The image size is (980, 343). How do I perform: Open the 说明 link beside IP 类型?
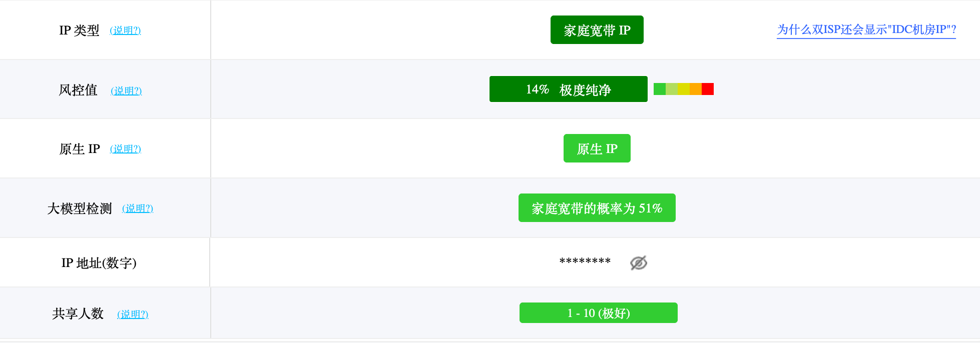[x=125, y=30]
